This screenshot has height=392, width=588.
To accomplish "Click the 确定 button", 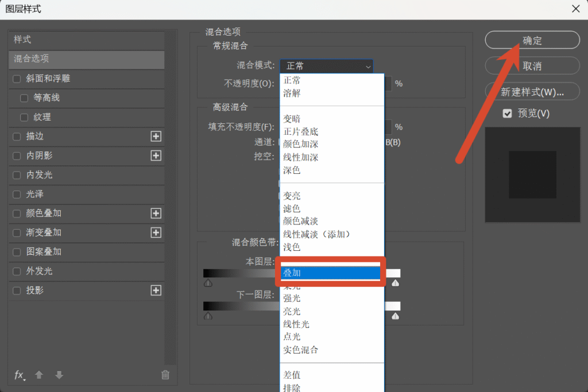I will pos(532,40).
